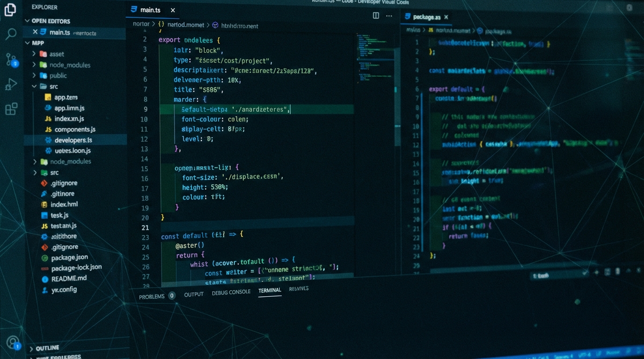The height and width of the screenshot is (359, 644).
Task: Close the package tab in right editor
Action: tap(446, 17)
